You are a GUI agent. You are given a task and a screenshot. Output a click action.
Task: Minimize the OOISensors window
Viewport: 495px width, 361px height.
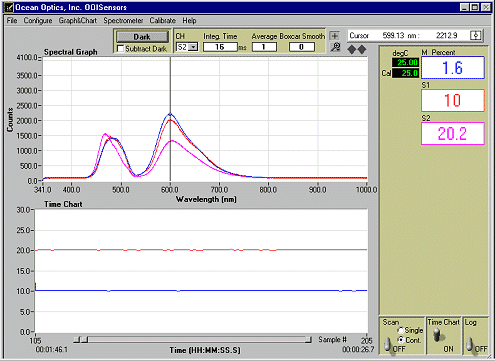[x=465, y=7]
